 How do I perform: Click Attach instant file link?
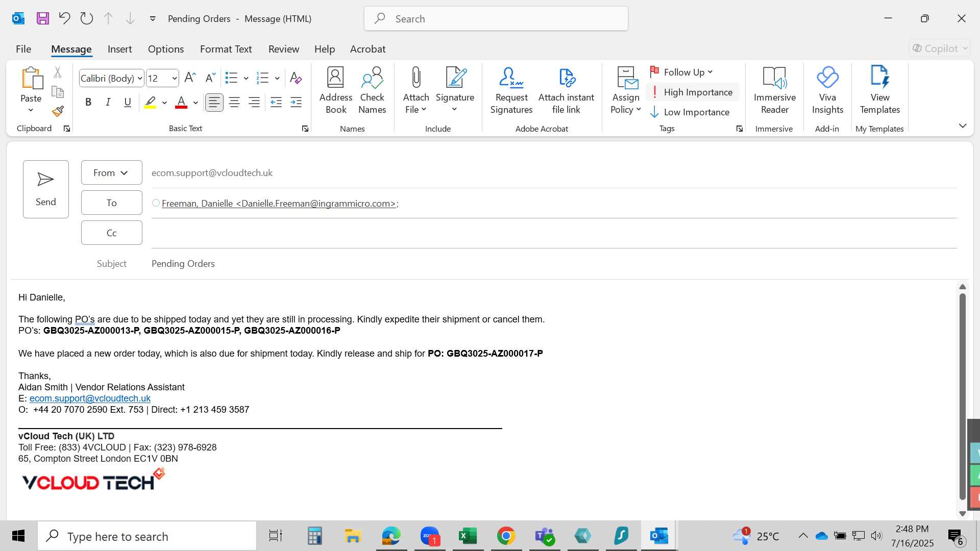[566, 91]
